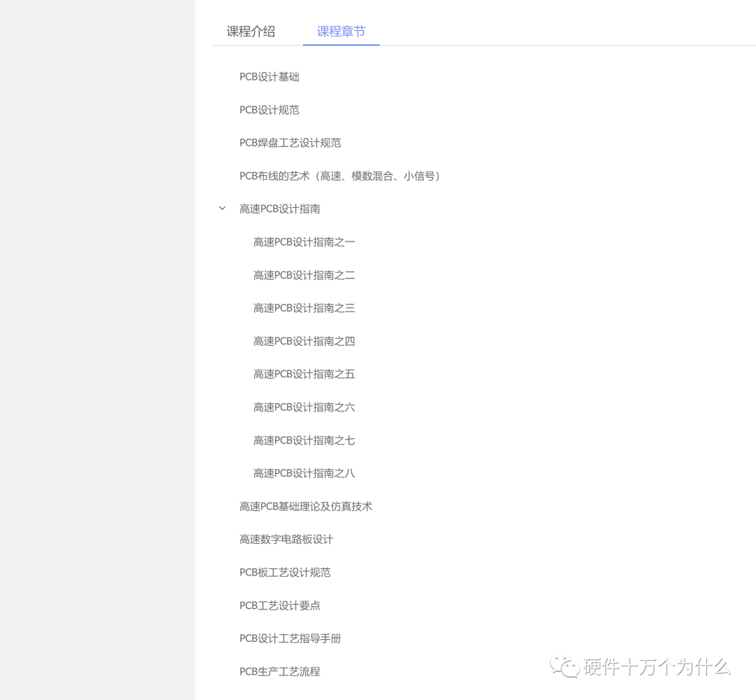Open 高速PCB设计指南之一 lesson

pos(304,242)
